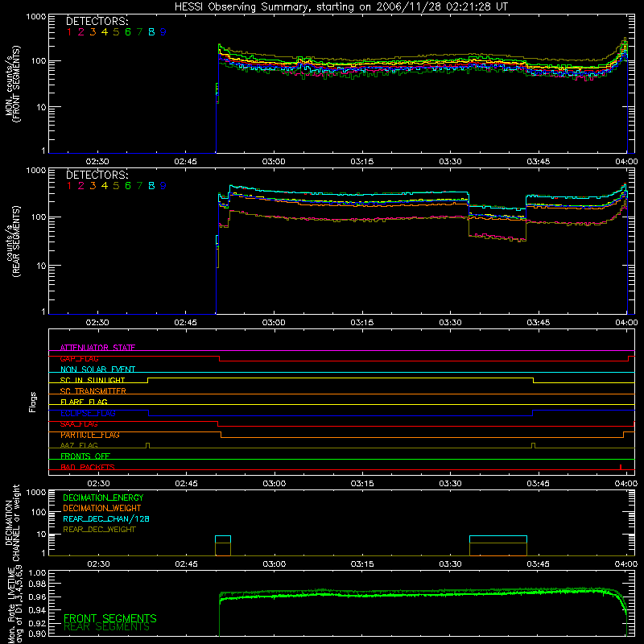Viewport: 644px width, 644px height.
Task: Click magenta detector '2' in front segments legend
Action: tap(81, 32)
